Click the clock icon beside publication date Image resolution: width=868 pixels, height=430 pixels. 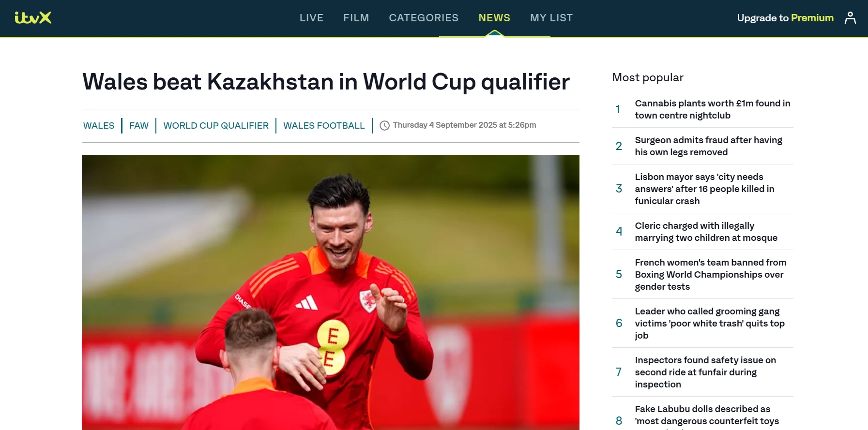(384, 126)
